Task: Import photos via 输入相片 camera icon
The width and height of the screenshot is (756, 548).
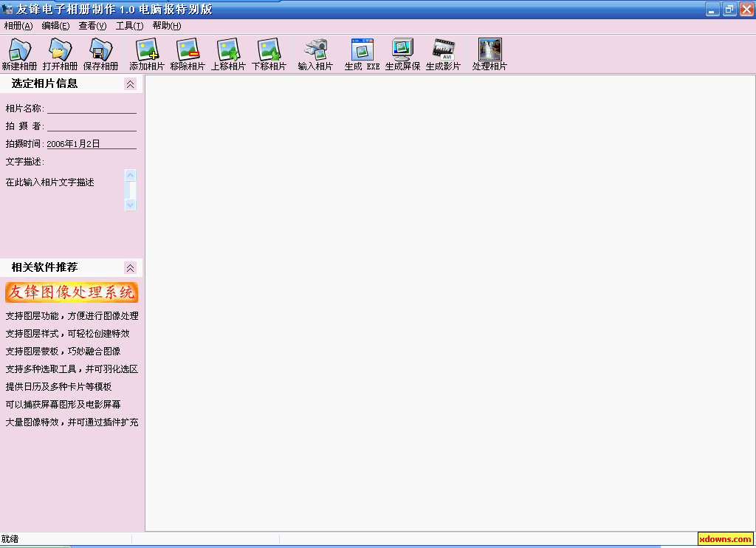Action: point(315,55)
